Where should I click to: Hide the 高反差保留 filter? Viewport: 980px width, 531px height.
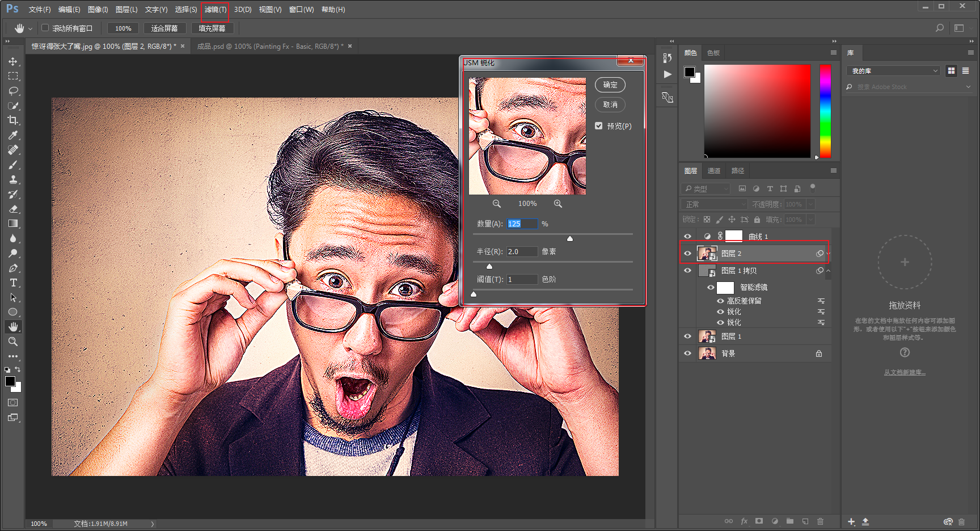[720, 301]
